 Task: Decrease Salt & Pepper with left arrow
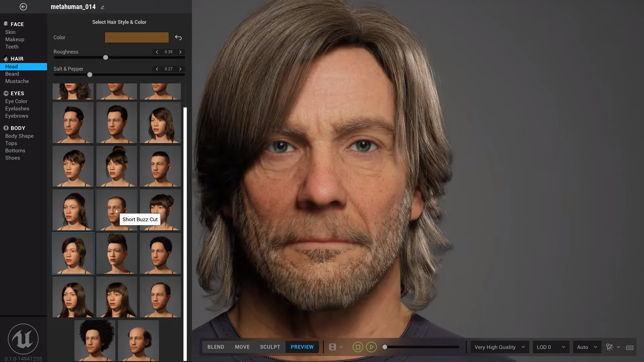click(157, 69)
